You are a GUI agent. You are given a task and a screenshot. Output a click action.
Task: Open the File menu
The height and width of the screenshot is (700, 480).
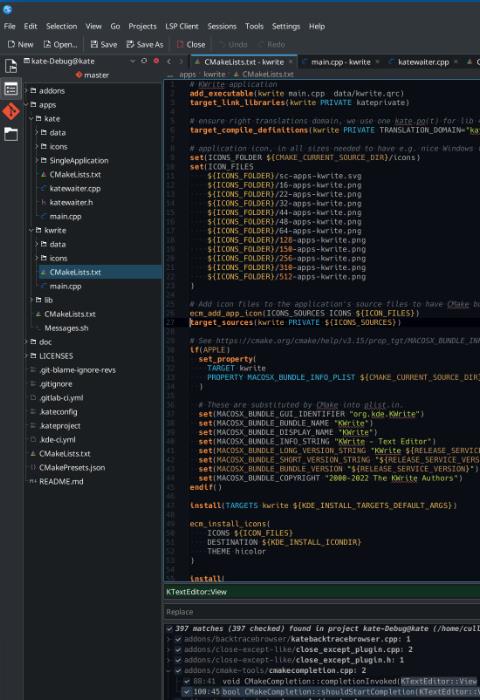[x=9, y=26]
